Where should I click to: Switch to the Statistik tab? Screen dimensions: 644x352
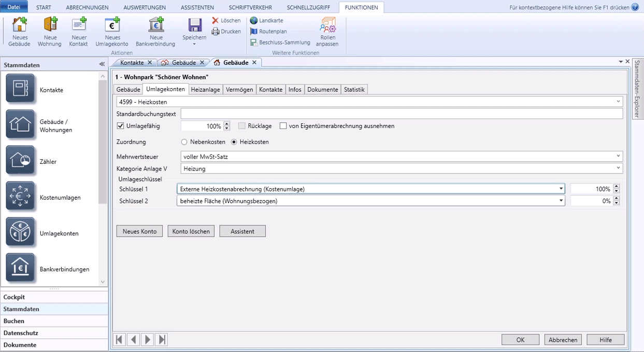pyautogui.click(x=354, y=89)
